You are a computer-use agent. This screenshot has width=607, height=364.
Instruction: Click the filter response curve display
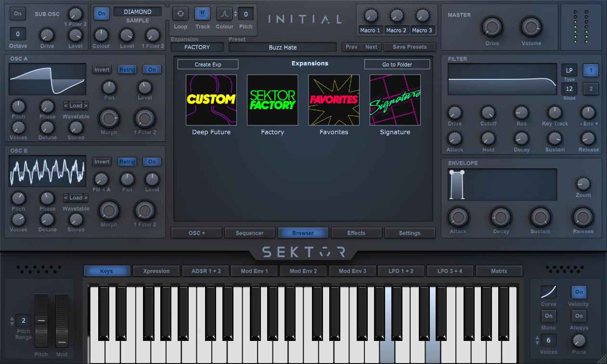(x=502, y=79)
